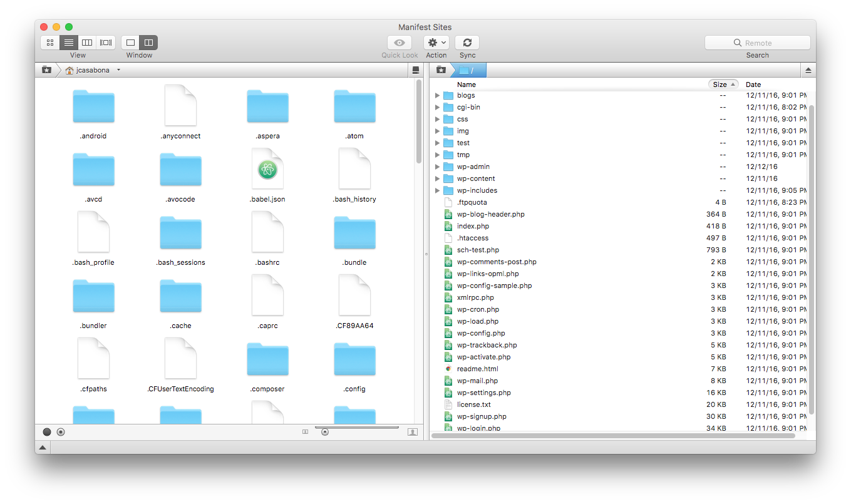
Task: Toggle single-pane window layout
Action: point(130,43)
